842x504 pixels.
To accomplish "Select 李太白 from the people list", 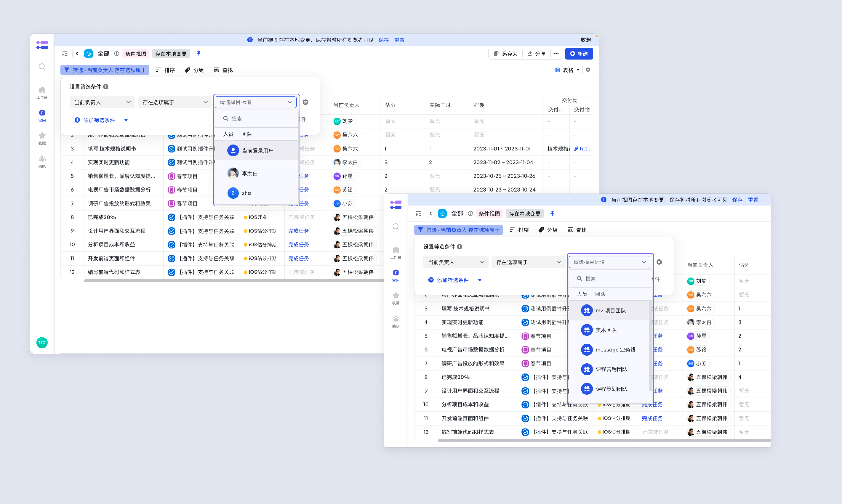I will (257, 174).
